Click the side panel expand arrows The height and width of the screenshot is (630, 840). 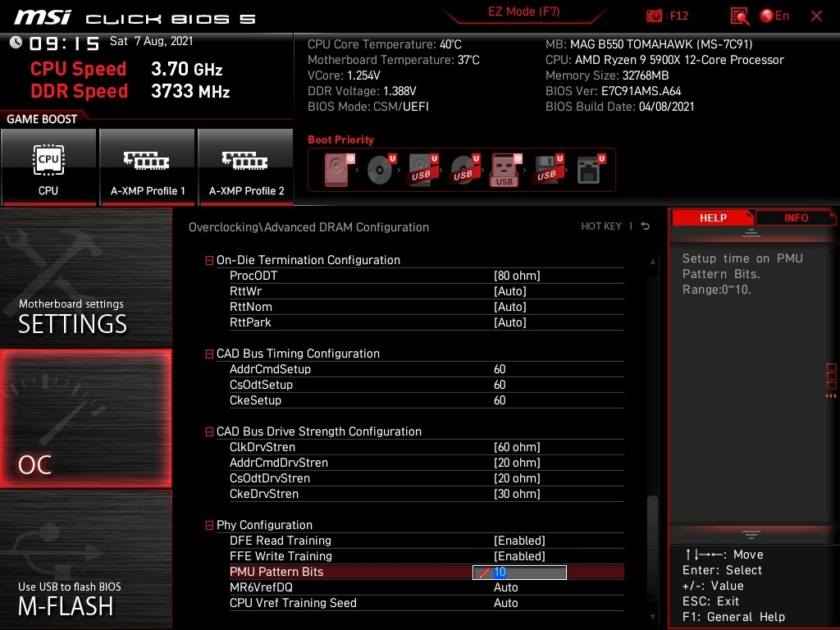[830, 396]
